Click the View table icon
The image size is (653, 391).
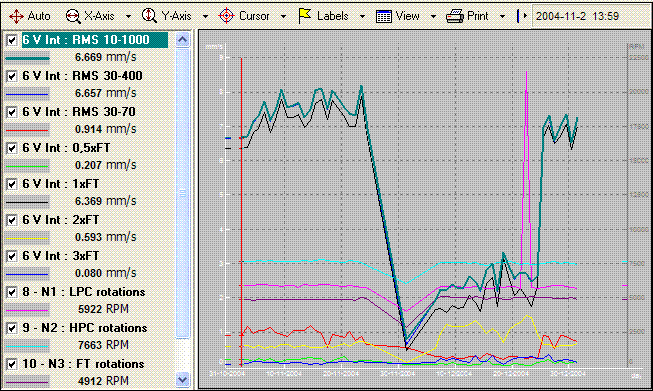(383, 17)
